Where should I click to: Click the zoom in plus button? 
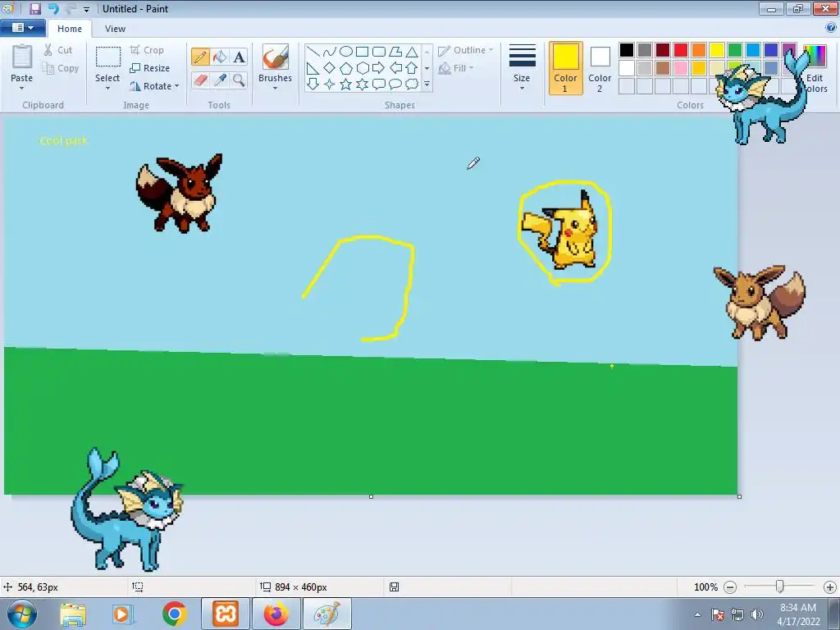click(830, 587)
